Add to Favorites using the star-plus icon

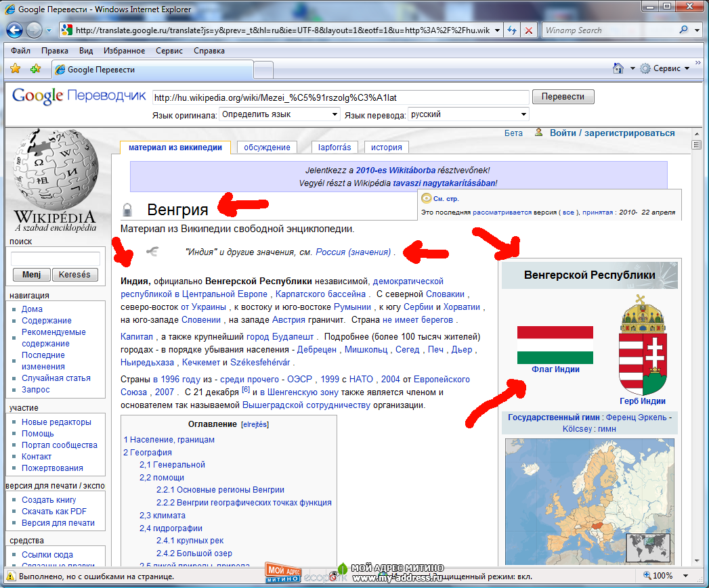(x=35, y=69)
